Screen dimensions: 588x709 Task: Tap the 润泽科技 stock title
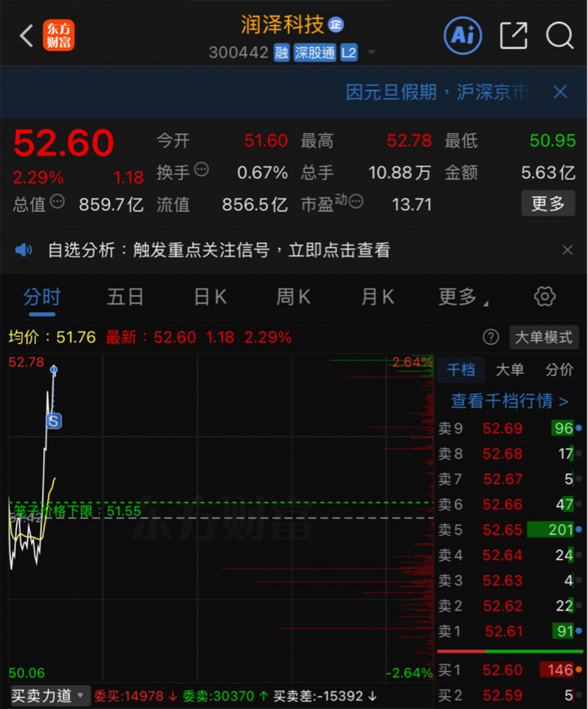tap(283, 24)
